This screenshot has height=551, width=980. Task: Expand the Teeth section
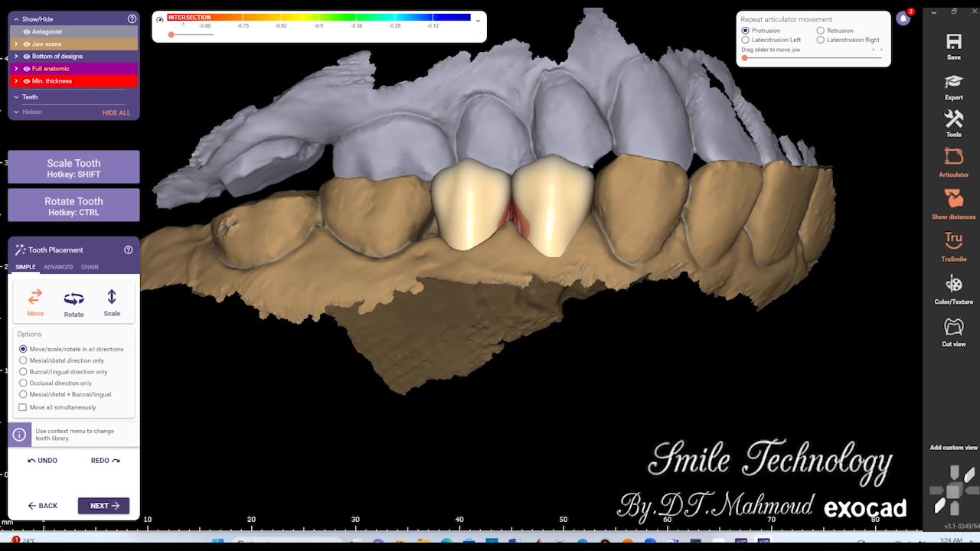pos(16,97)
